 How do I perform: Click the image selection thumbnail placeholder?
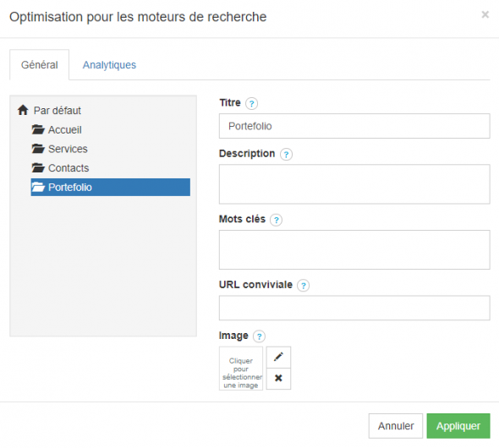[241, 369]
